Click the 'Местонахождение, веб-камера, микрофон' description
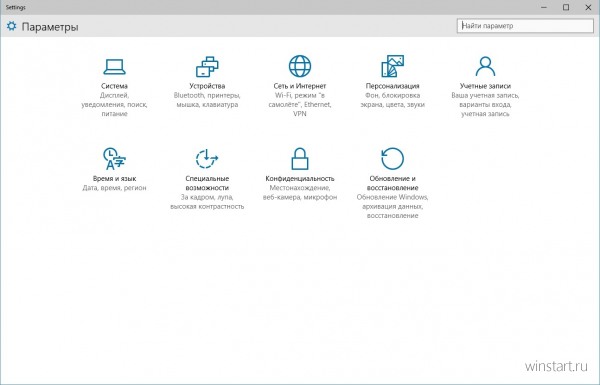The image size is (600, 385). pos(300,192)
